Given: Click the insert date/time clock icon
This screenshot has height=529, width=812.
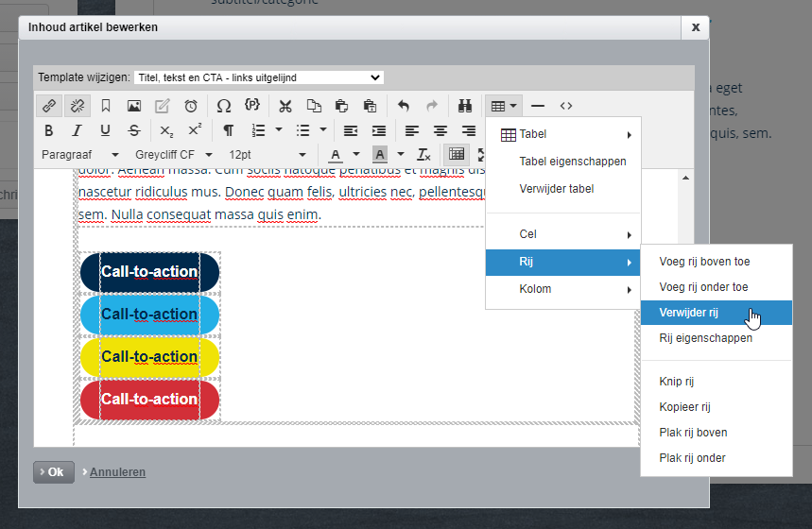Looking at the screenshot, I should pyautogui.click(x=191, y=106).
